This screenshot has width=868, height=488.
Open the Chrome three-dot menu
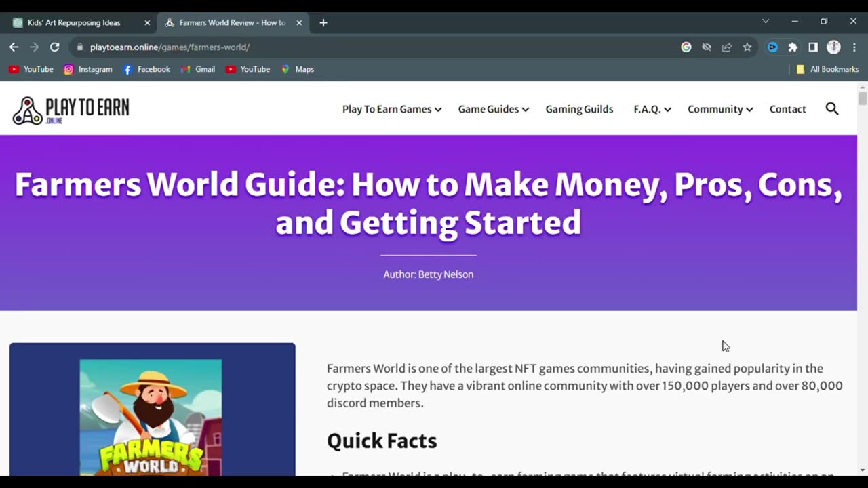[854, 47]
